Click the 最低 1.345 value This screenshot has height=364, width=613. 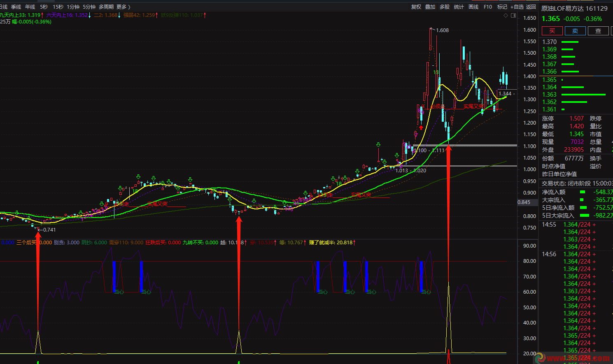pos(576,134)
